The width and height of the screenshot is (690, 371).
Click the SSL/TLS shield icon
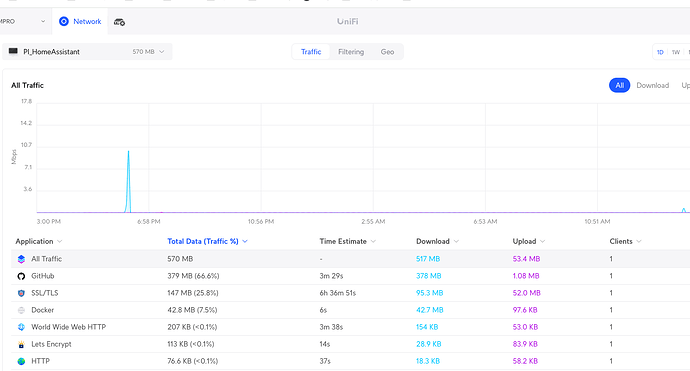tap(21, 293)
